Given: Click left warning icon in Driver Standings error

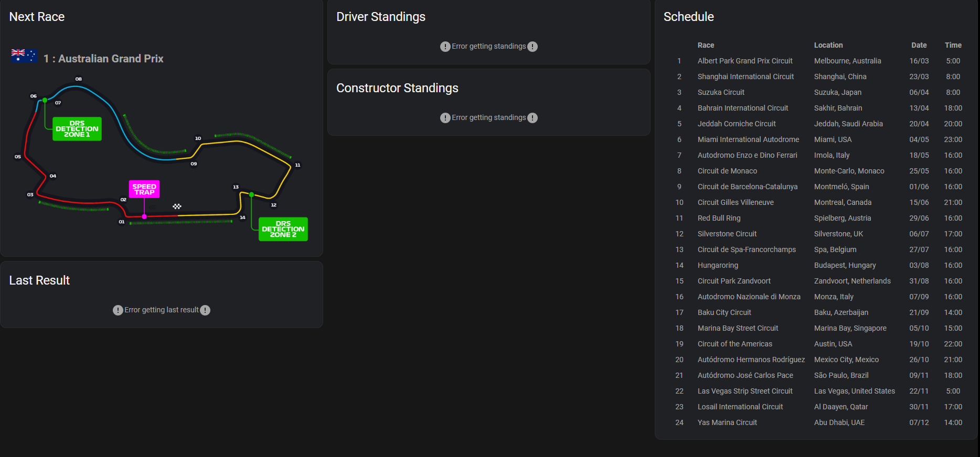Looking at the screenshot, I should pyautogui.click(x=445, y=47).
